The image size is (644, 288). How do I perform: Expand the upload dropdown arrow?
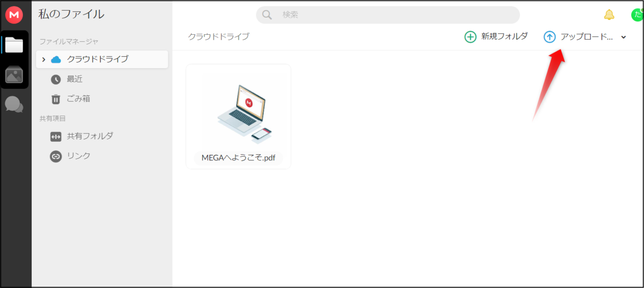point(624,37)
